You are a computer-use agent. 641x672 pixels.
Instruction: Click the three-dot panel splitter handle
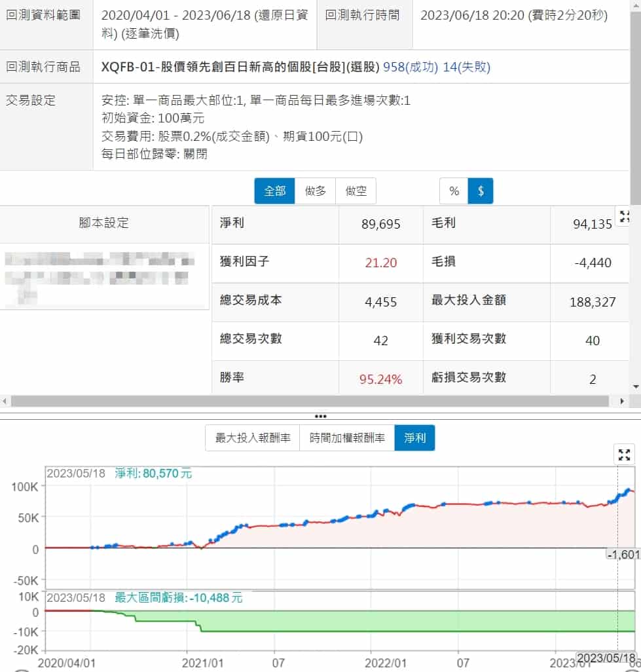320,416
